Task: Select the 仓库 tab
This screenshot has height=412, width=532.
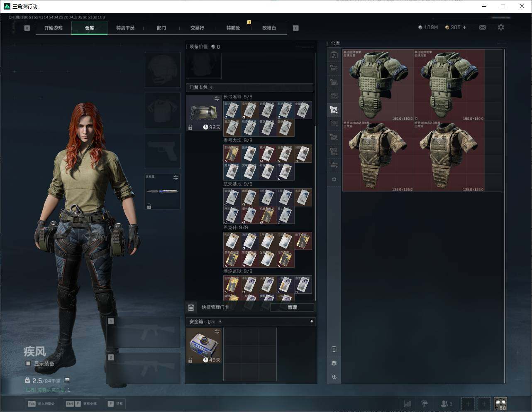Action: click(x=90, y=28)
